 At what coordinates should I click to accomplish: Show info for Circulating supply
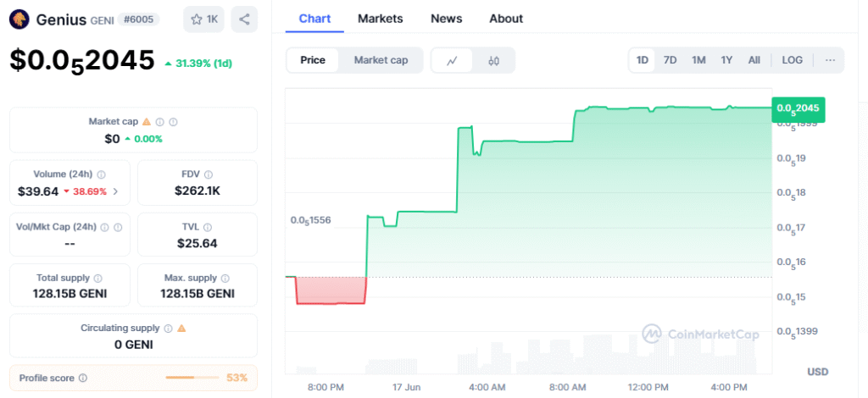tap(169, 329)
